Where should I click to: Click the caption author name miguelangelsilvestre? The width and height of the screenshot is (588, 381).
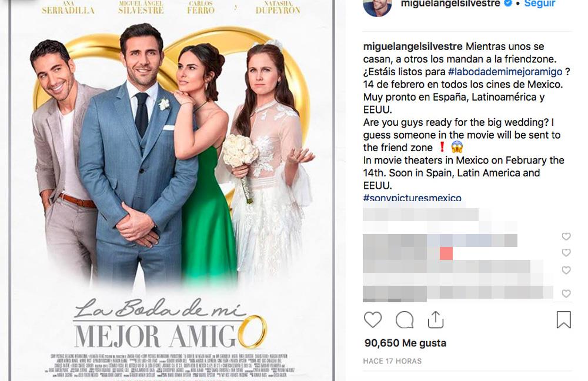point(413,46)
